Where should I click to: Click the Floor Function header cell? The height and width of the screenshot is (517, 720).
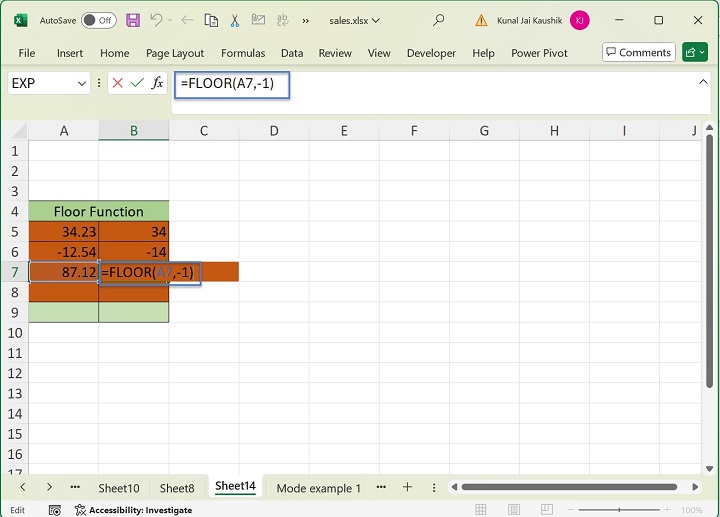click(99, 211)
